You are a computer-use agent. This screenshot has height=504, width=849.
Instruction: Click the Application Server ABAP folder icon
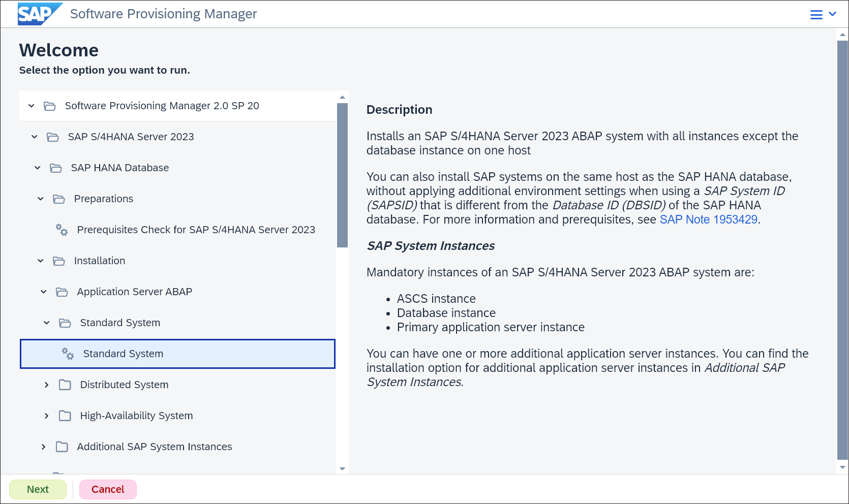pos(62,292)
